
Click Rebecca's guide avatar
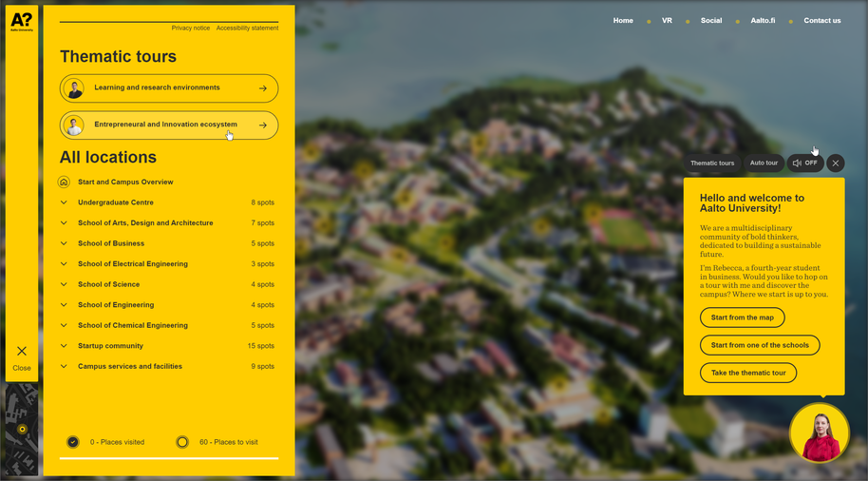[x=819, y=433]
